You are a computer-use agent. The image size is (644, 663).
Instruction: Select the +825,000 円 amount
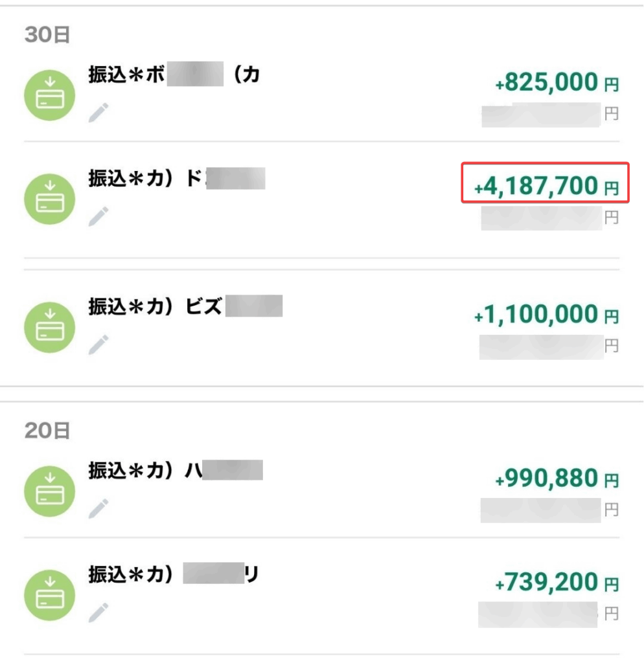557,82
